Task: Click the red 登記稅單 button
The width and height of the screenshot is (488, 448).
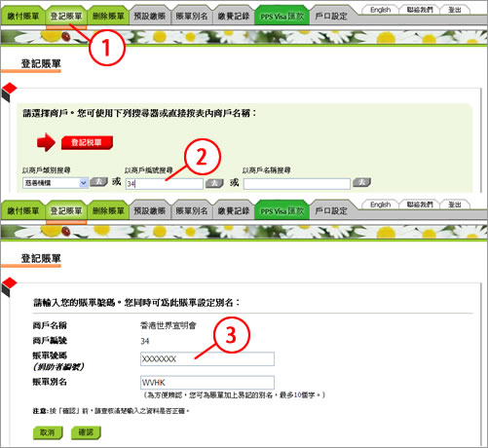Action: pos(87,142)
